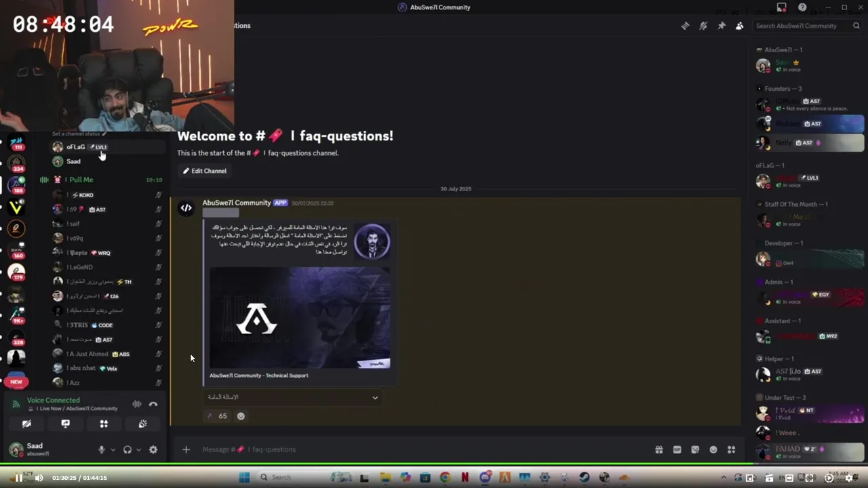
Task: Open pinned messages pin icon
Action: (722, 26)
